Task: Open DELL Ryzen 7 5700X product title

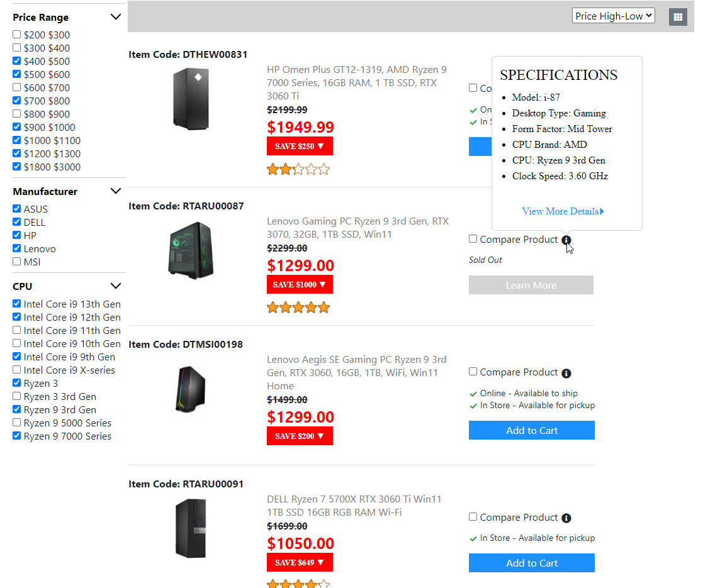Action: (354, 506)
